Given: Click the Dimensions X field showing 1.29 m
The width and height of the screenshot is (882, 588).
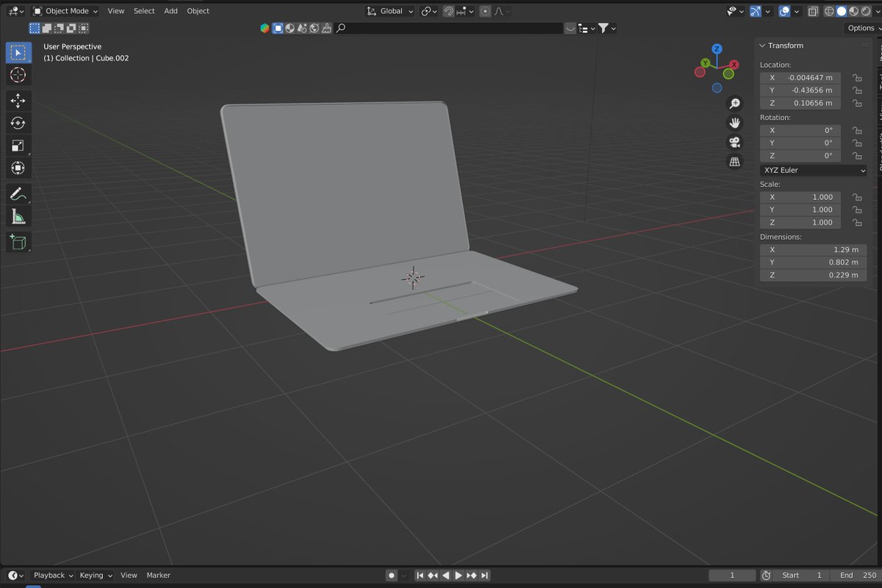Looking at the screenshot, I should pos(813,250).
